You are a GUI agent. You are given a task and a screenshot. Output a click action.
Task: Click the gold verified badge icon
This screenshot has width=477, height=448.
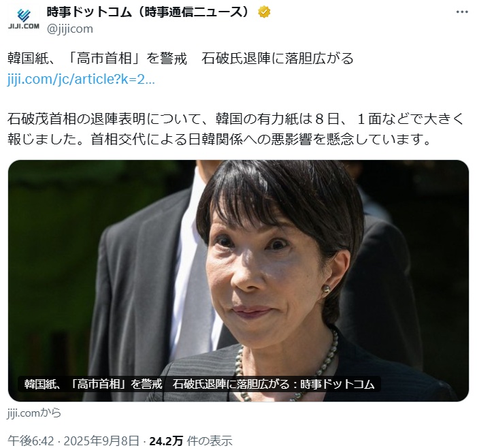(x=264, y=12)
